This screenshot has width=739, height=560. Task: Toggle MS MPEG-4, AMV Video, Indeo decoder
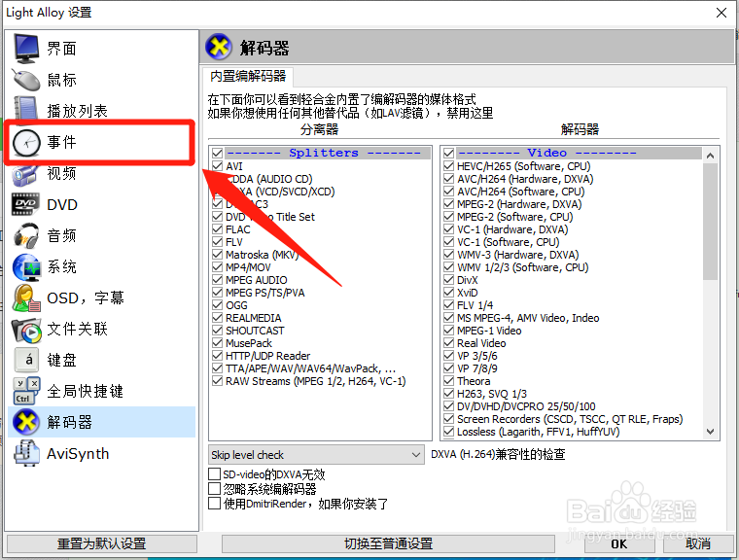click(448, 318)
